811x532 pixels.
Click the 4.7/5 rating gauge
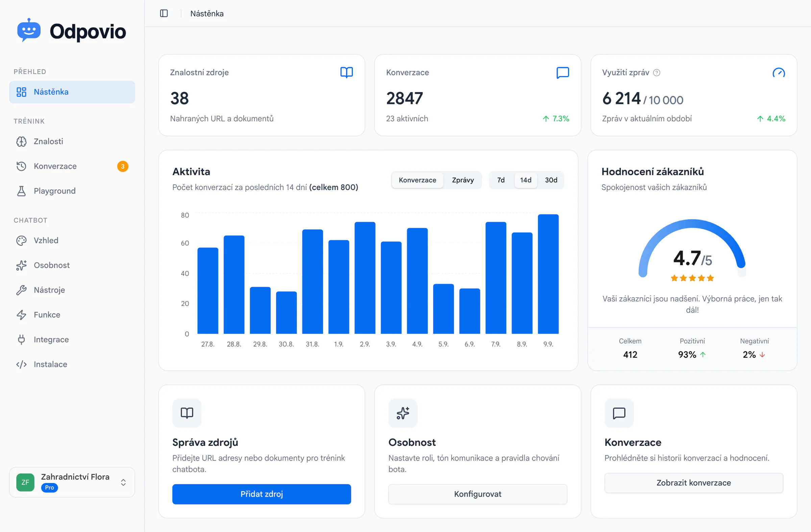coord(692,250)
